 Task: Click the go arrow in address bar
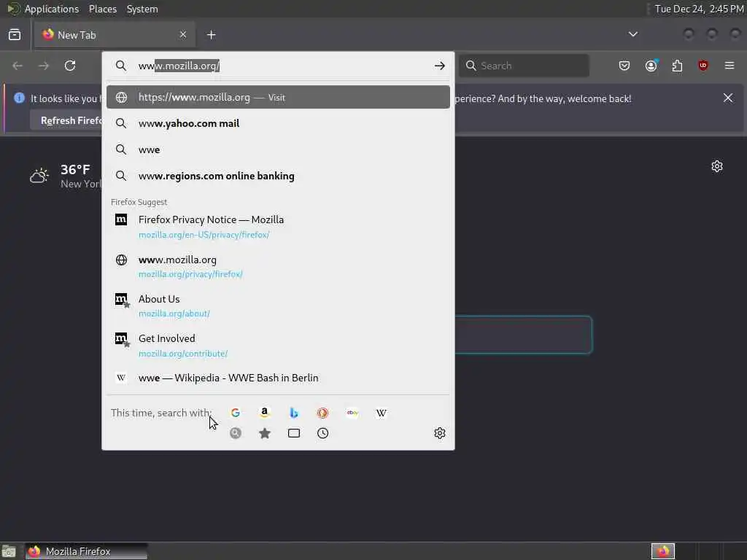(440, 66)
